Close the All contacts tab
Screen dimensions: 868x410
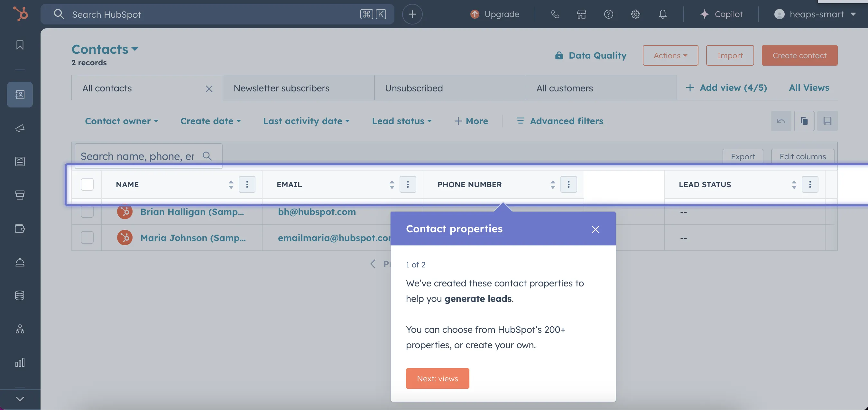209,88
